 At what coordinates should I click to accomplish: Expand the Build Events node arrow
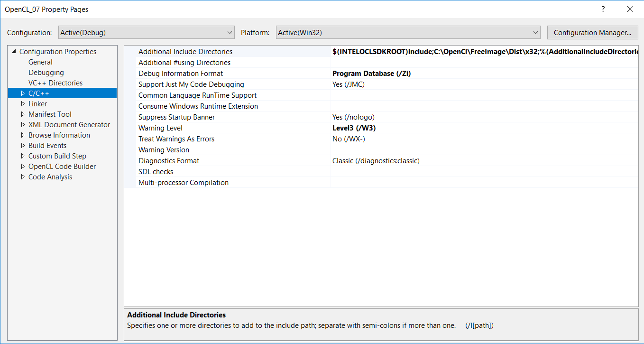[x=23, y=146]
